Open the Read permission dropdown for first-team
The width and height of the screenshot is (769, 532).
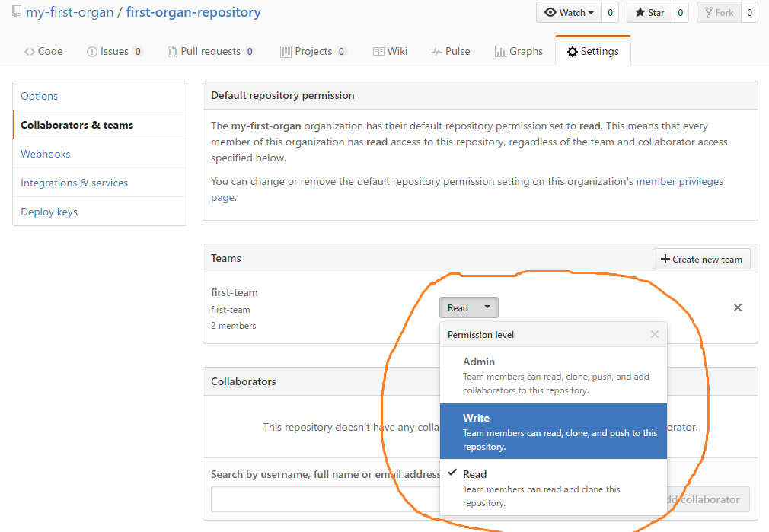pos(469,308)
